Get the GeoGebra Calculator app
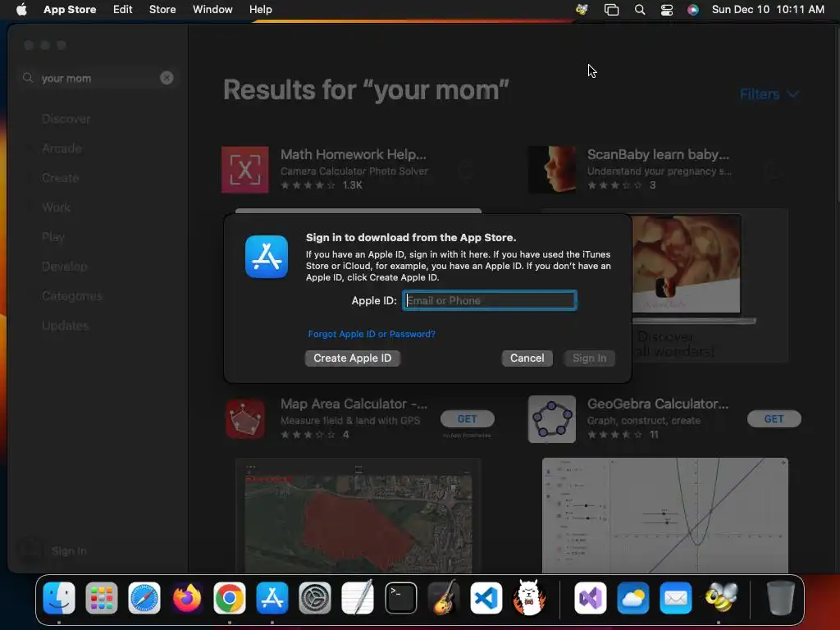 pos(774,419)
